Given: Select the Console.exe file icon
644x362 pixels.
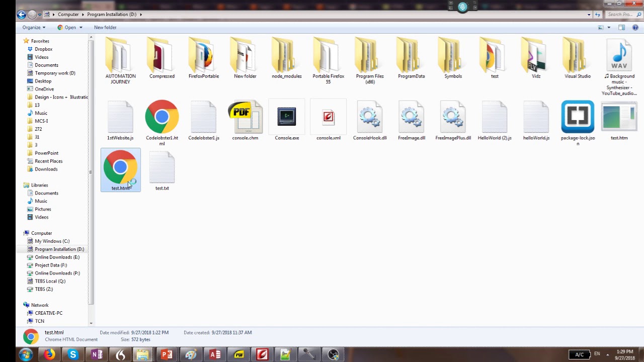Looking at the screenshot, I should point(287,117).
